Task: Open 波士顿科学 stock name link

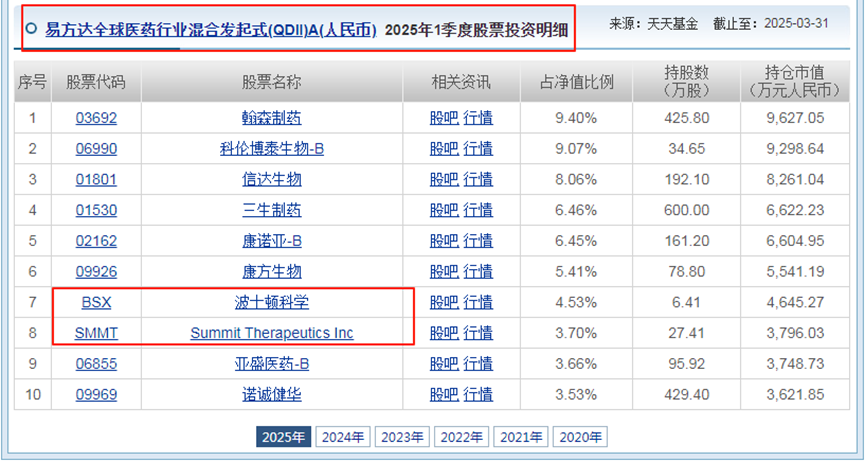Action: [272, 303]
